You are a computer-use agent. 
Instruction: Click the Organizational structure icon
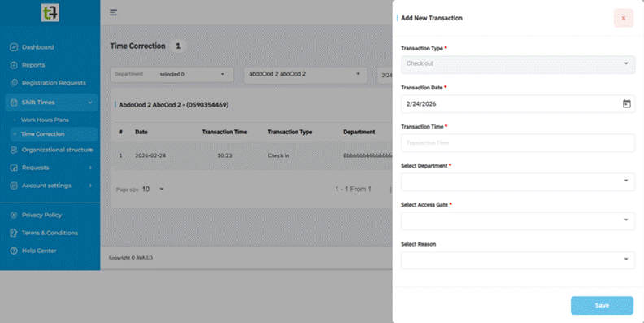14,150
